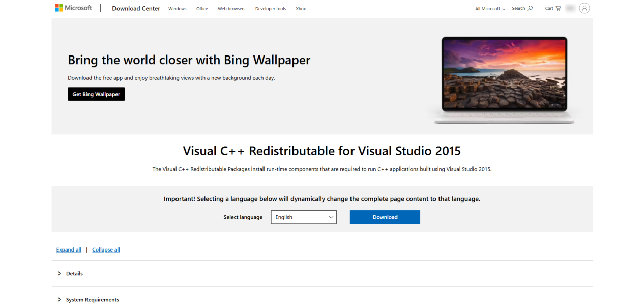Screen dimensions: 644x307
Task: Expand the System Requirements section
Action: tap(92, 300)
